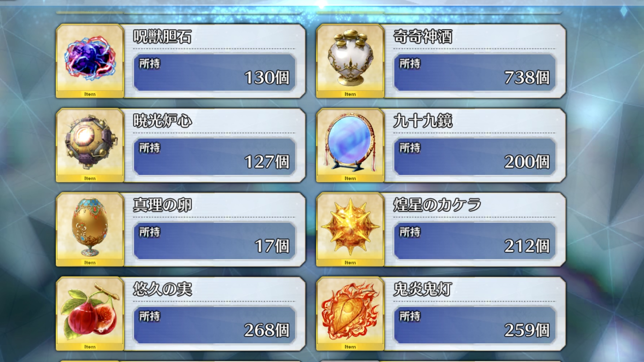Click the 九十九鏡 200個 count bar
Viewport: 644px width, 362px height.
475,157
